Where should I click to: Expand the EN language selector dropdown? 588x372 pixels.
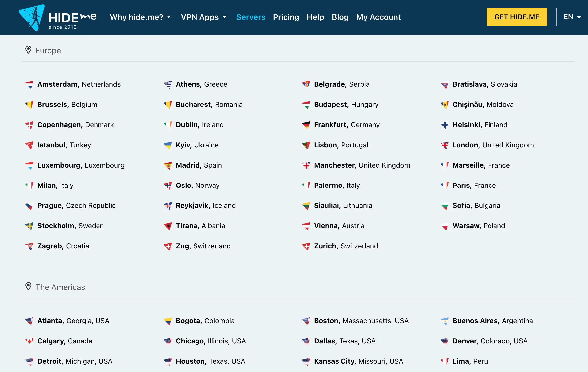click(571, 17)
